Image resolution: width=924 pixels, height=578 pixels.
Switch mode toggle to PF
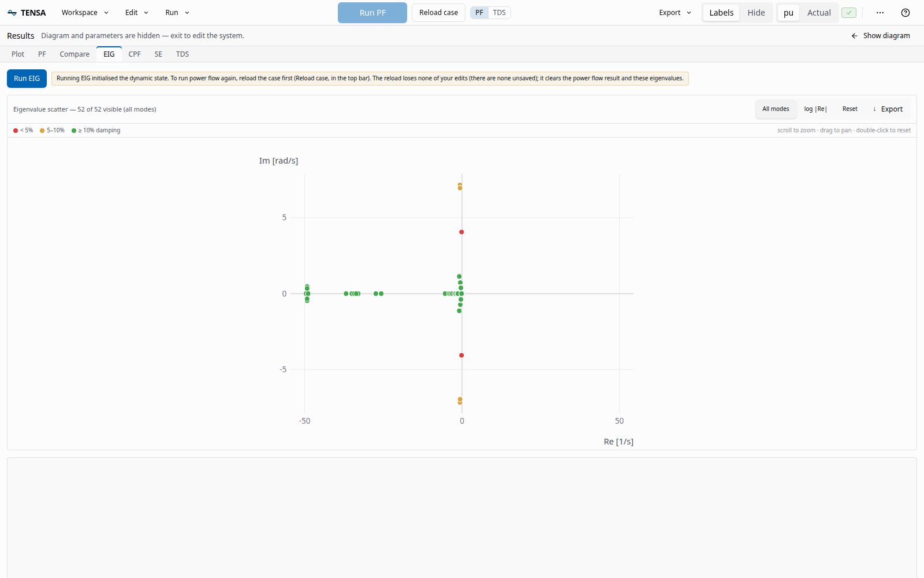click(479, 13)
